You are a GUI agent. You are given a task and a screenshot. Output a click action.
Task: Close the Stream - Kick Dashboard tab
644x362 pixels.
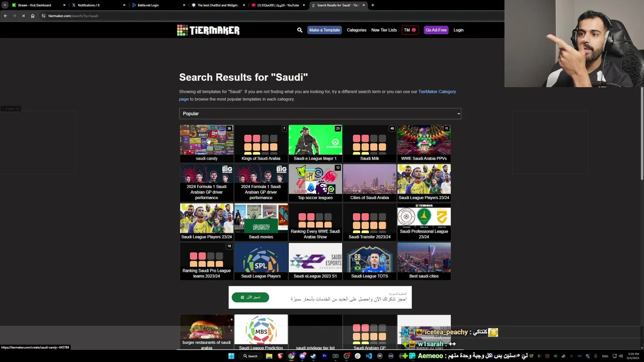[x=64, y=5]
